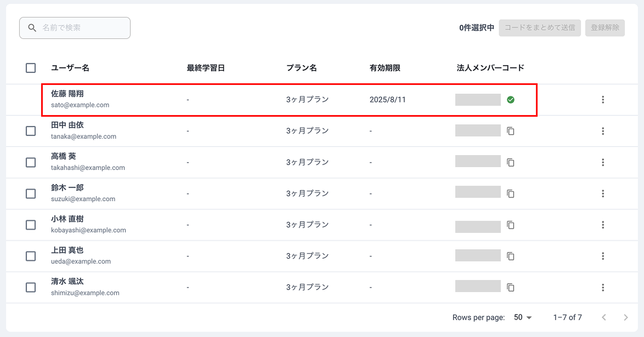This screenshot has width=644, height=337.
Task: Open more options menu for 清水 颯汰
Action: (x=603, y=287)
